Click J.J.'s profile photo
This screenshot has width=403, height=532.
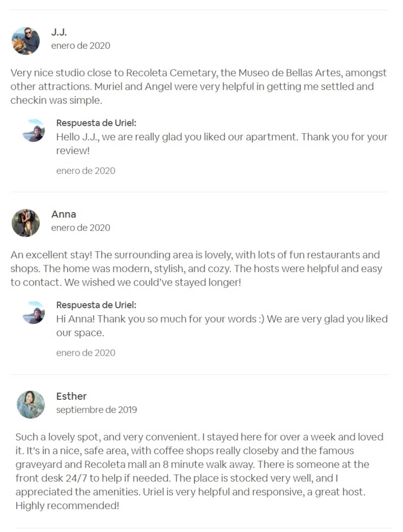click(26, 41)
